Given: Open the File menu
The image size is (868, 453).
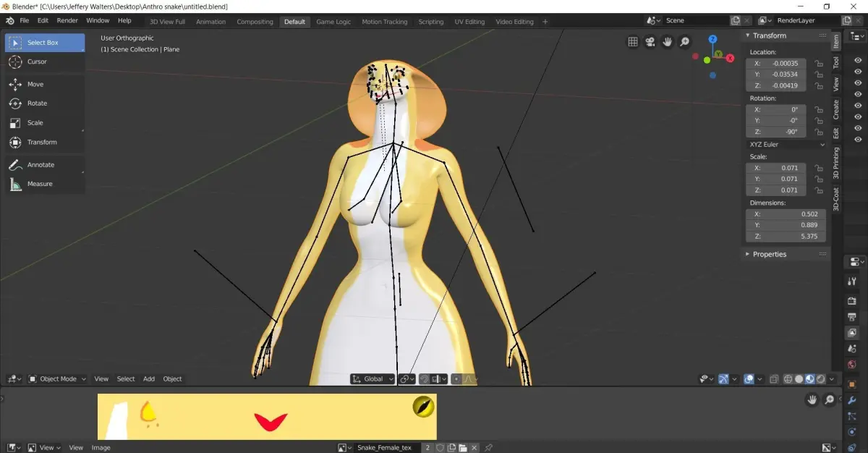Looking at the screenshot, I should (x=25, y=21).
